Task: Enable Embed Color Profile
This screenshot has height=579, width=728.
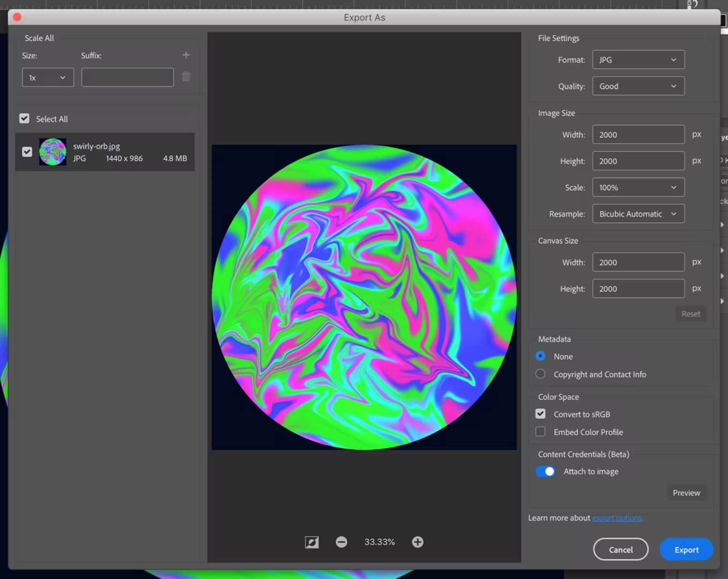Action: coord(540,432)
